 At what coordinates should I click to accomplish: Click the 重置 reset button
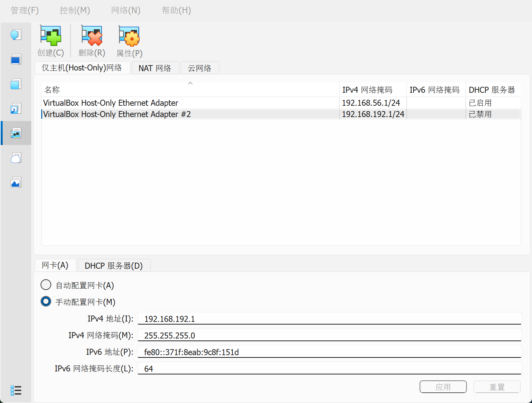(497, 387)
